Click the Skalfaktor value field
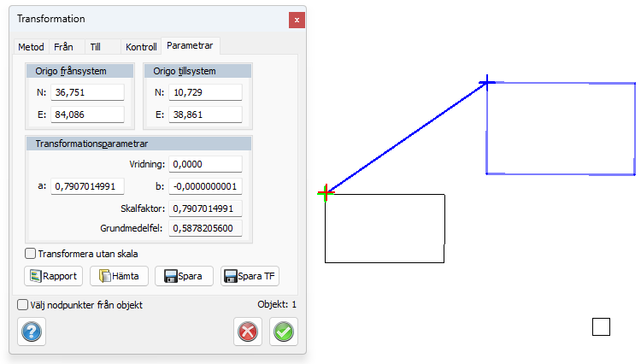The image size is (641, 364). (205, 208)
